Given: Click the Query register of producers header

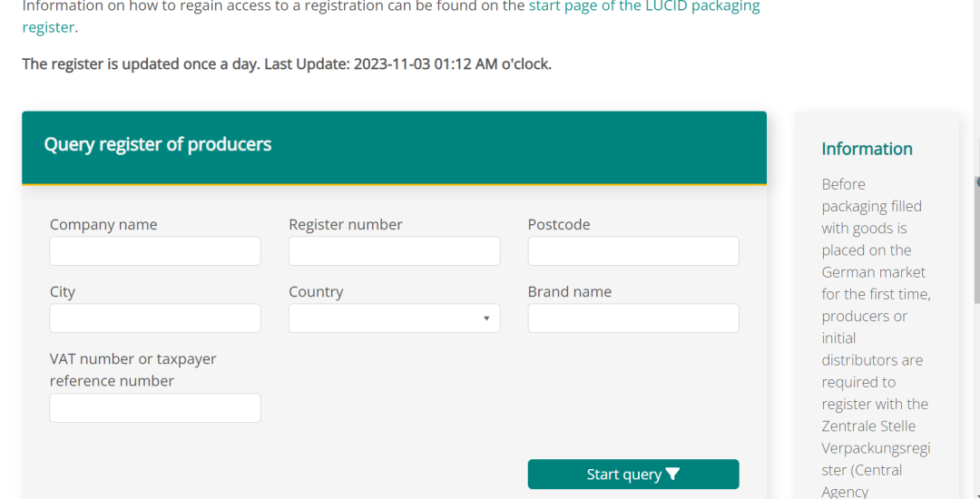Looking at the screenshot, I should tap(158, 144).
